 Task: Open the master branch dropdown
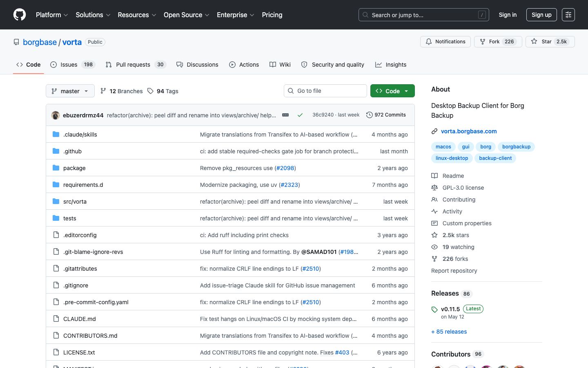[x=70, y=91]
